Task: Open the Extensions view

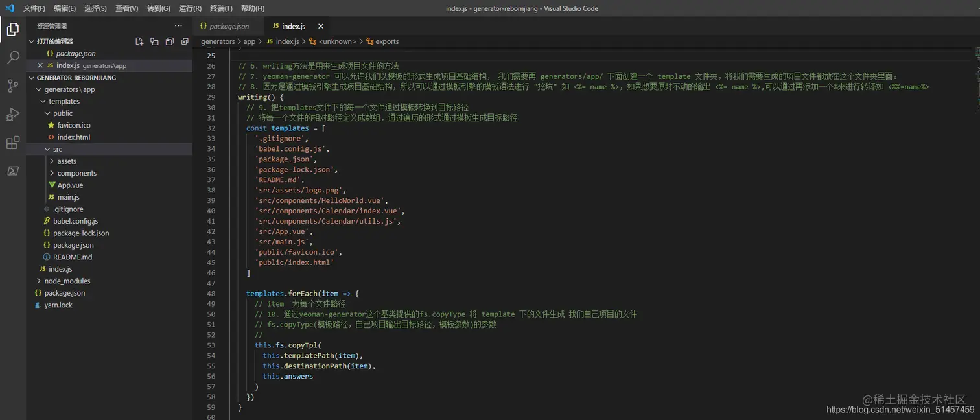Action: (x=12, y=143)
